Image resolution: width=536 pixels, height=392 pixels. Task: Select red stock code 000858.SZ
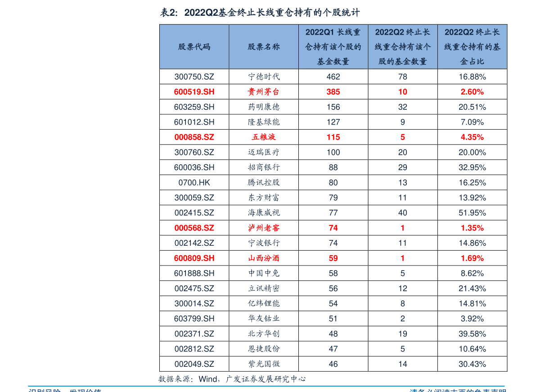pos(194,137)
